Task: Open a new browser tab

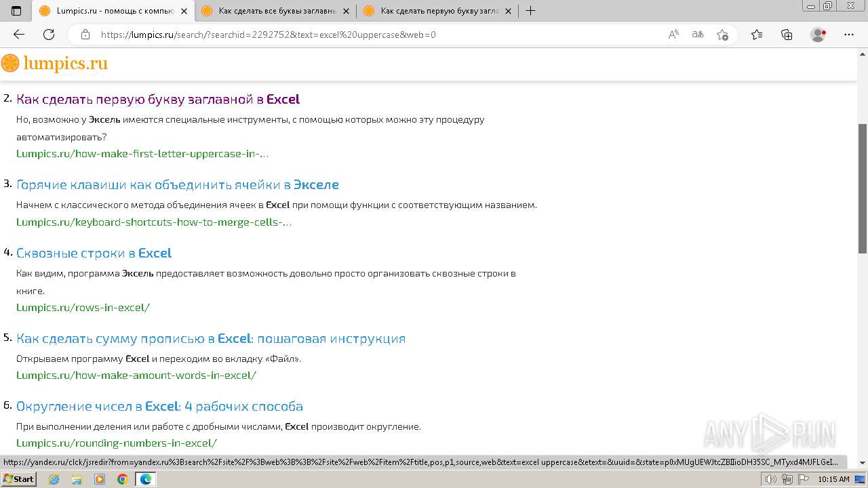Action: click(x=531, y=11)
